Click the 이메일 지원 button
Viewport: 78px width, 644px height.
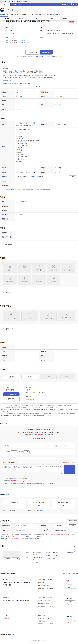click(11, 399)
